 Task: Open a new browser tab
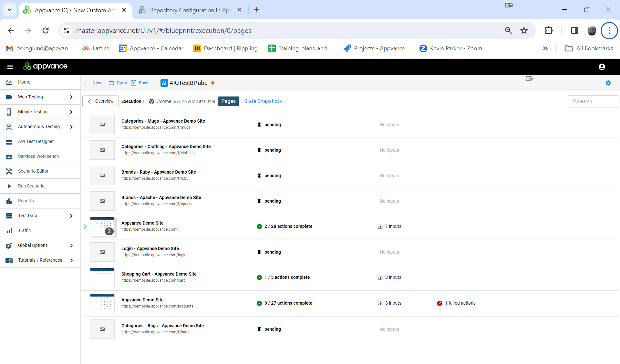(257, 10)
